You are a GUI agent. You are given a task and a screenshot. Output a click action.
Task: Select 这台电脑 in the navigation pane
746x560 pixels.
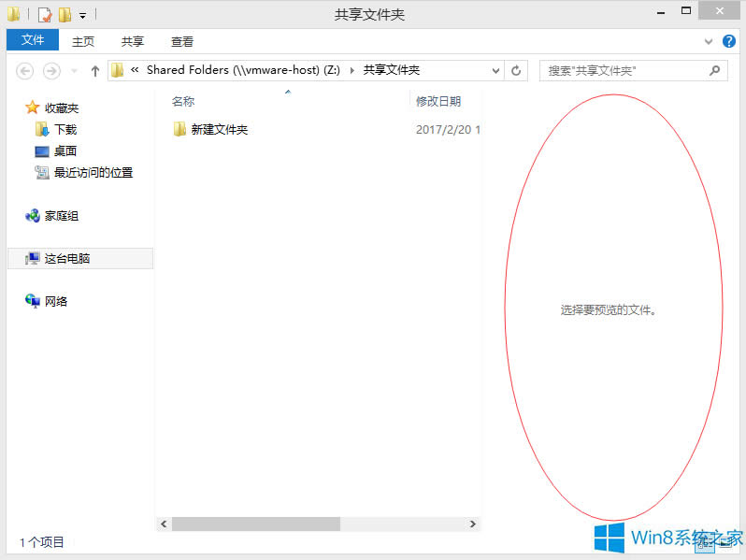pyautogui.click(x=67, y=259)
